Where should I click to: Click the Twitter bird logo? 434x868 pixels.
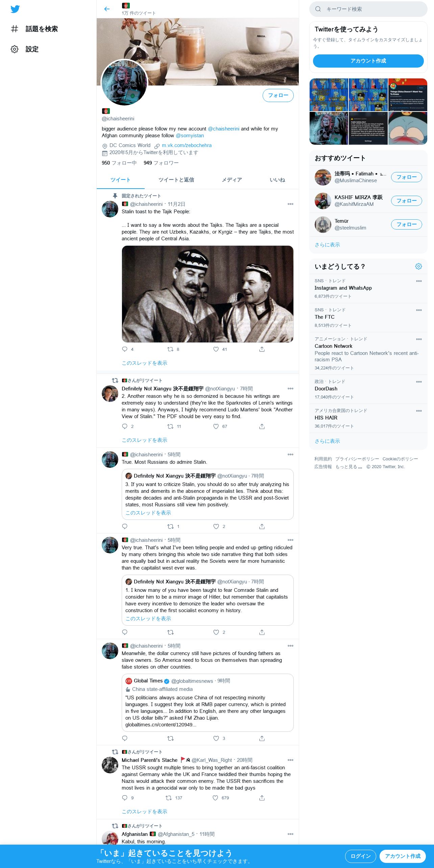(15, 9)
